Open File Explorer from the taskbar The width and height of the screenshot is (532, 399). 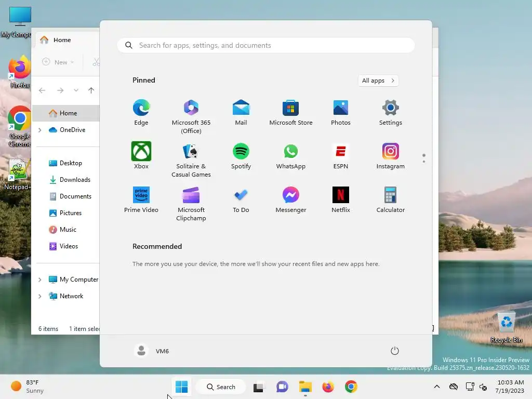point(305,387)
